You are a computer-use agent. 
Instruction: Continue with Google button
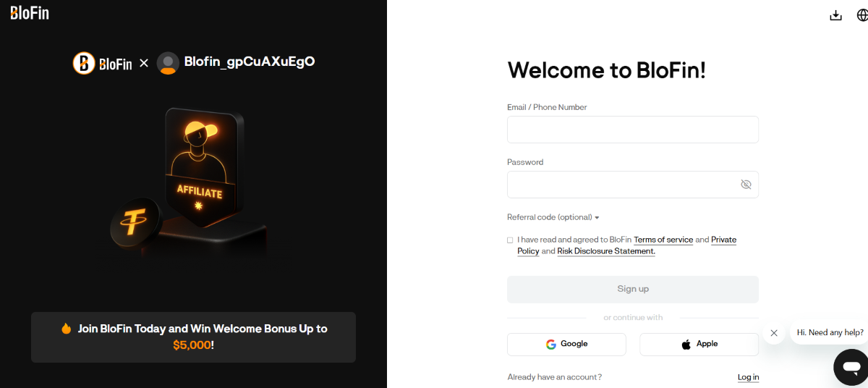tap(566, 345)
